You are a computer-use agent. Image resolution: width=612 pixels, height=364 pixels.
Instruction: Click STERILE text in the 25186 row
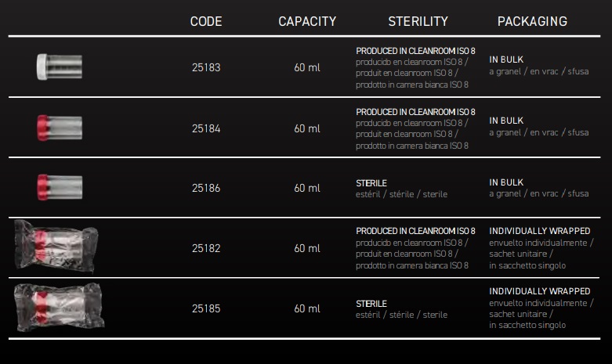371,183
